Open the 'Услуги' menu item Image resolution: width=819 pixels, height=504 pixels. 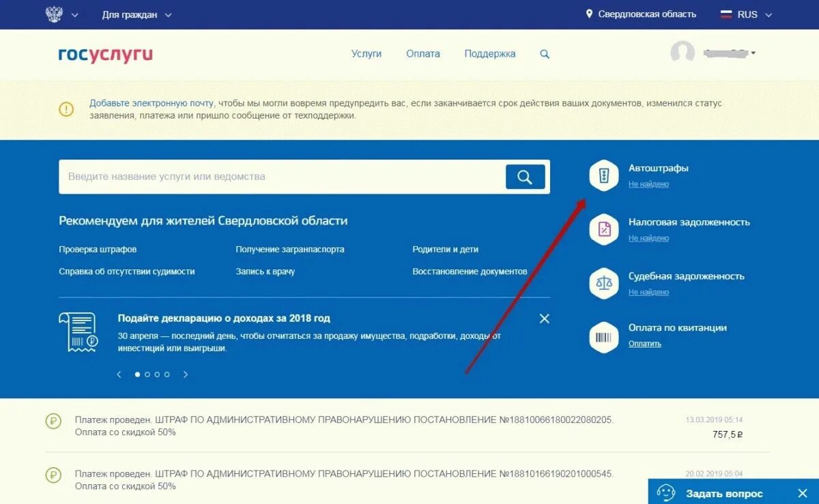[367, 54]
